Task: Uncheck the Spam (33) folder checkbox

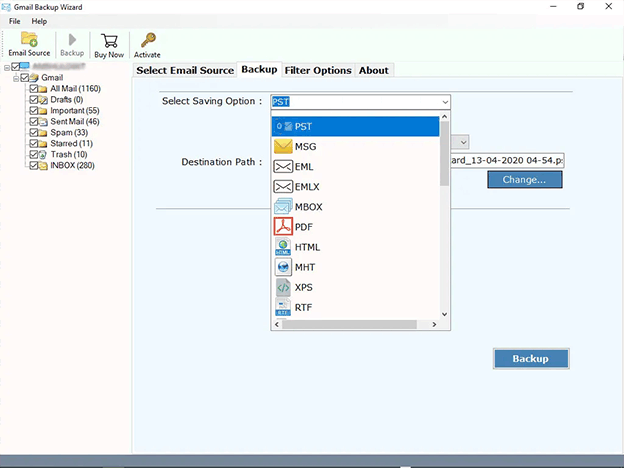Action: pyautogui.click(x=35, y=132)
